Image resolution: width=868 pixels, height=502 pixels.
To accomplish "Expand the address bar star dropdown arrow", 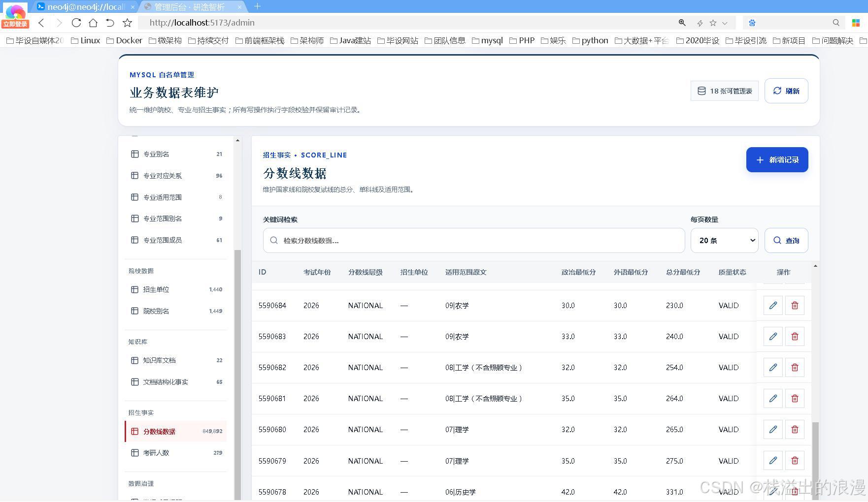I will (x=725, y=23).
